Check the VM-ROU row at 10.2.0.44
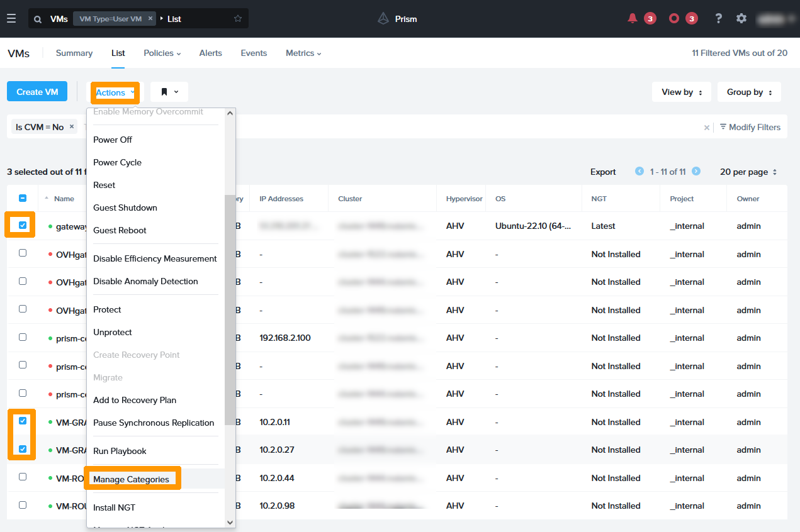The height and width of the screenshot is (532, 800). point(23,477)
